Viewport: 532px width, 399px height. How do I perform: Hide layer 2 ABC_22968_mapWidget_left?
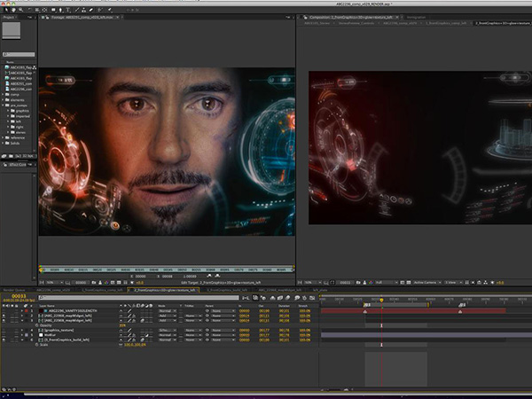(x=4, y=316)
